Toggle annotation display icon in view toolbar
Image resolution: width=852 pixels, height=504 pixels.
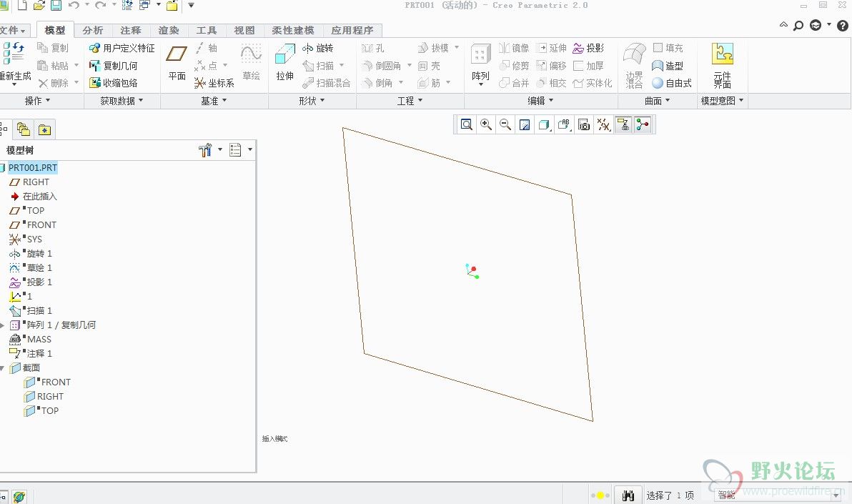point(623,124)
